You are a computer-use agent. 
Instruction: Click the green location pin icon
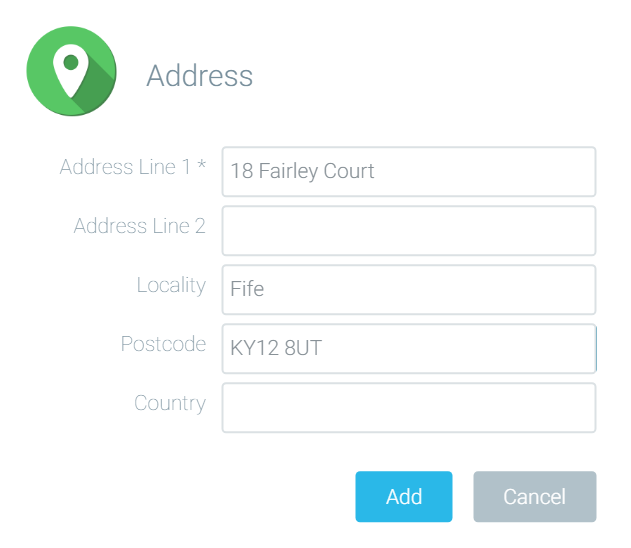coord(71,71)
